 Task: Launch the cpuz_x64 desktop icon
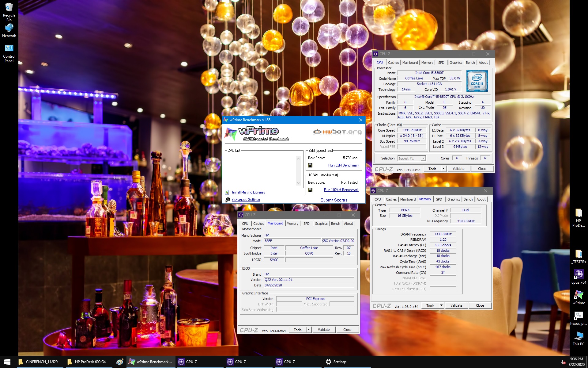(579, 277)
